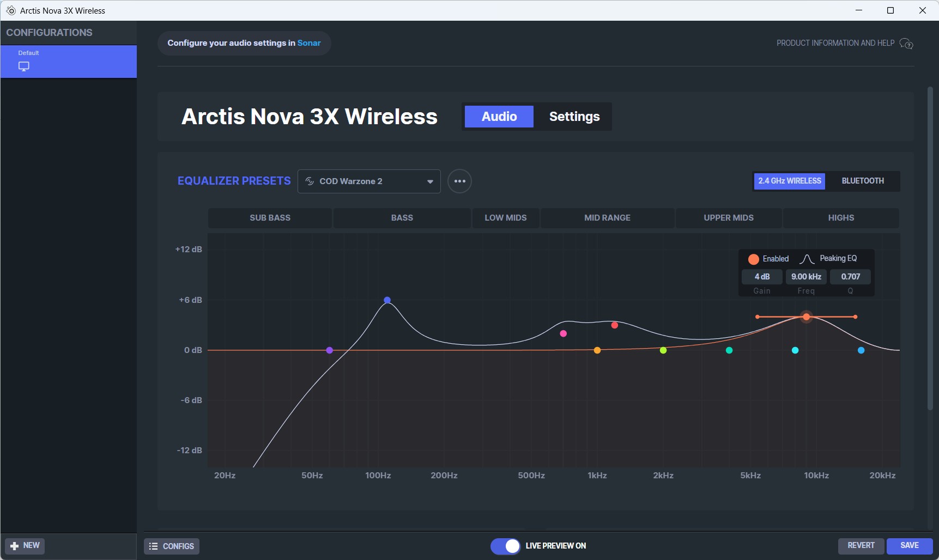Switch to the Settings tab
The height and width of the screenshot is (560, 939).
tap(574, 117)
